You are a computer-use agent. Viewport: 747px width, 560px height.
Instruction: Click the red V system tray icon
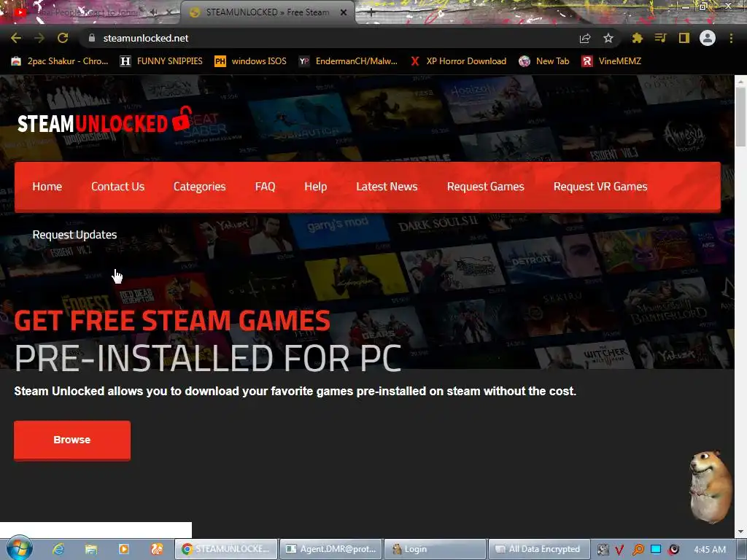(x=619, y=550)
